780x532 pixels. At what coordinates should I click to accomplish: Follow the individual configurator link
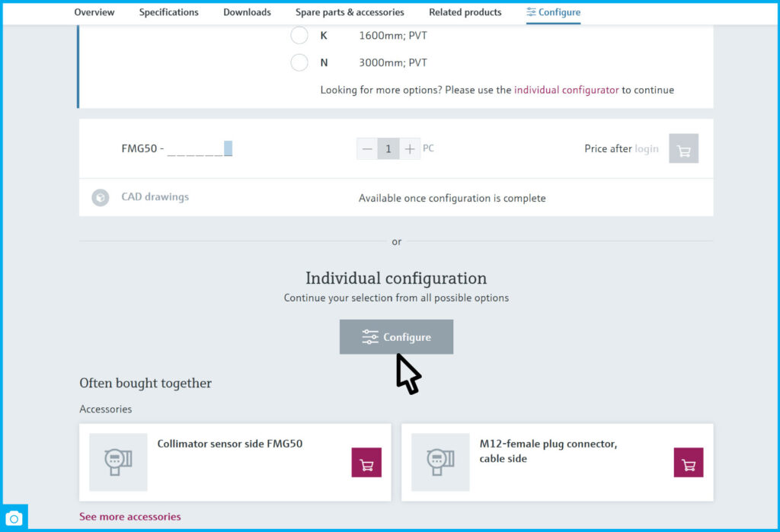coord(566,90)
